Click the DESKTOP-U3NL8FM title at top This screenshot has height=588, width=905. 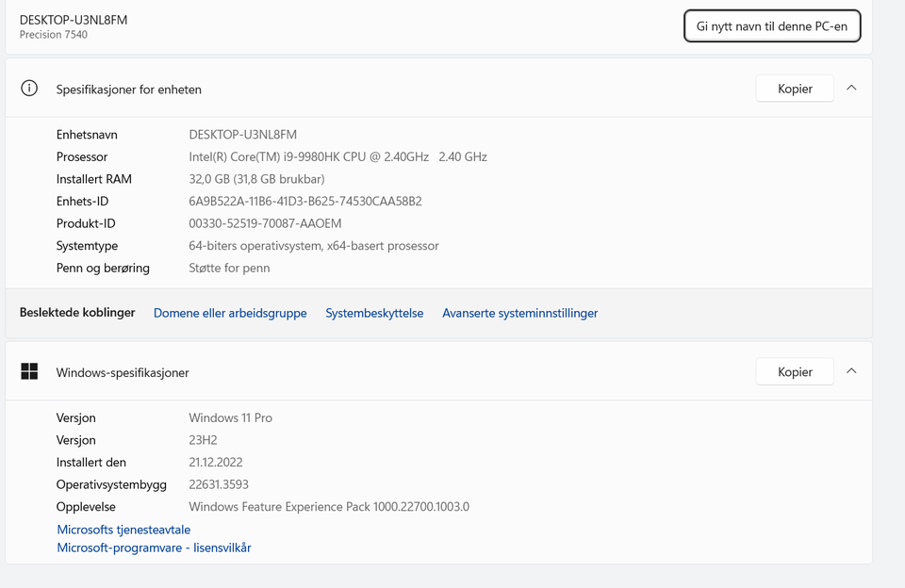(x=74, y=20)
